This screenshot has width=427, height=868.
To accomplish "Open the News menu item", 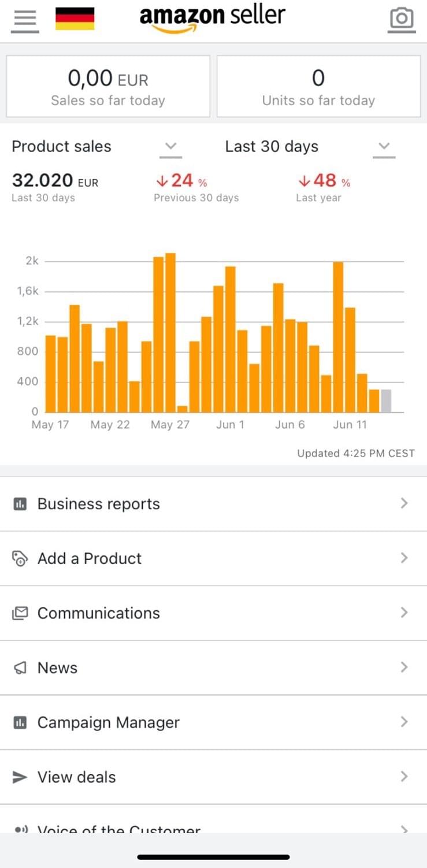I will 58,668.
